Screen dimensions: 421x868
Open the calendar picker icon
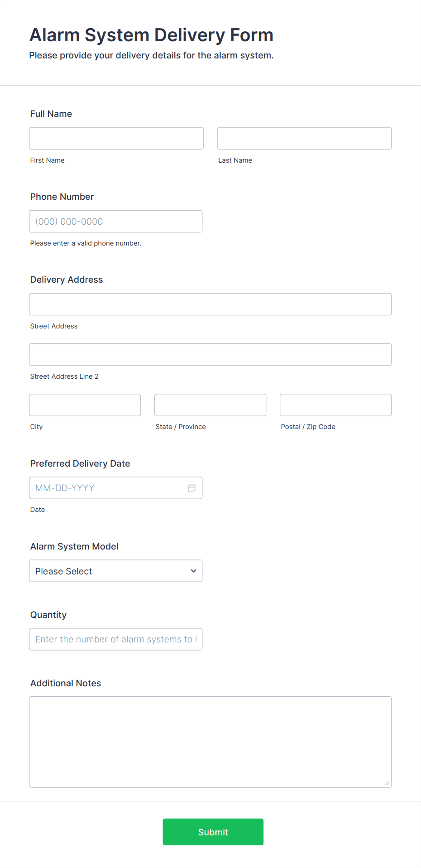(192, 488)
